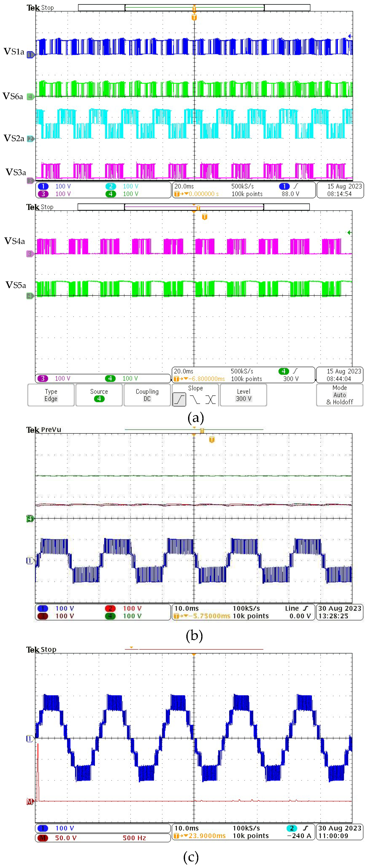
Task: Open the trigger Type Edge menu
Action: tap(51, 395)
